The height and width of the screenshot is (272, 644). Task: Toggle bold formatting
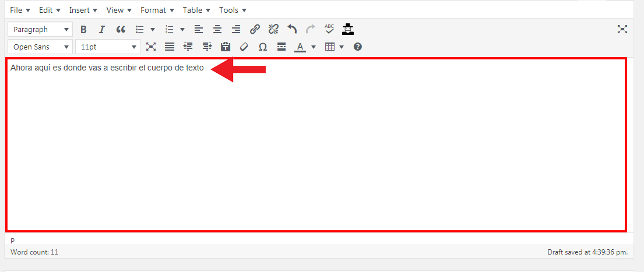83,29
